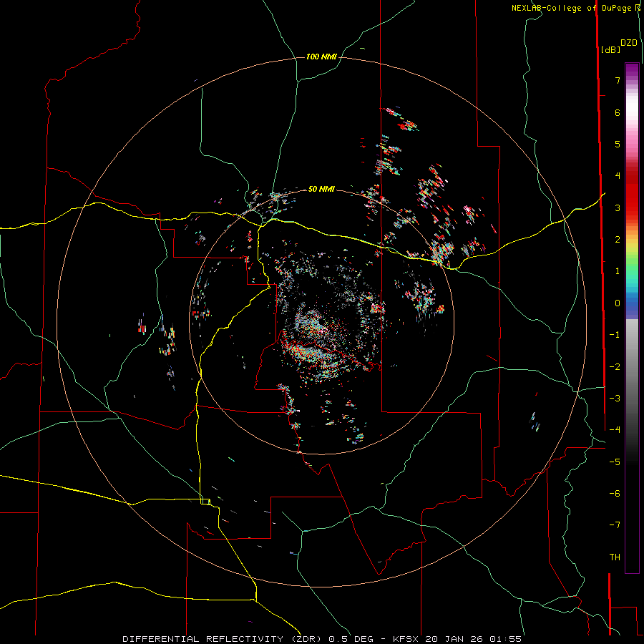Click the 'DZD' legend title
Viewport: 644px width, 644px height.
(x=629, y=43)
